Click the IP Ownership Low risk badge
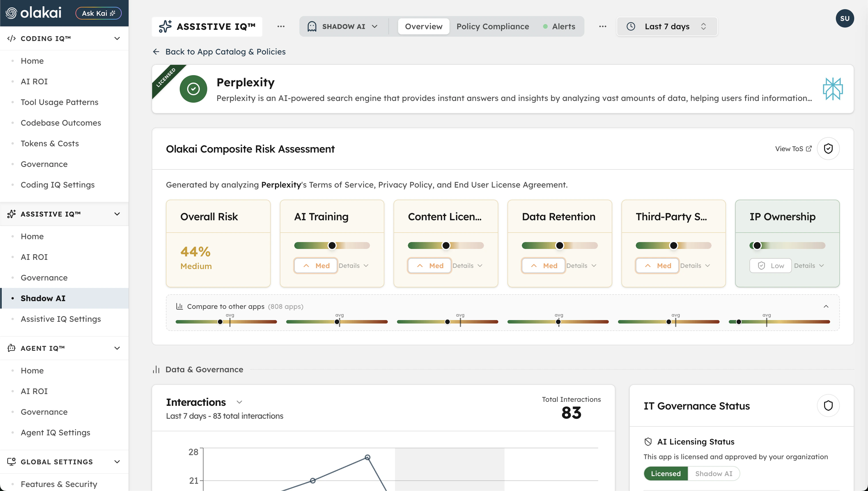868x491 pixels. point(770,265)
